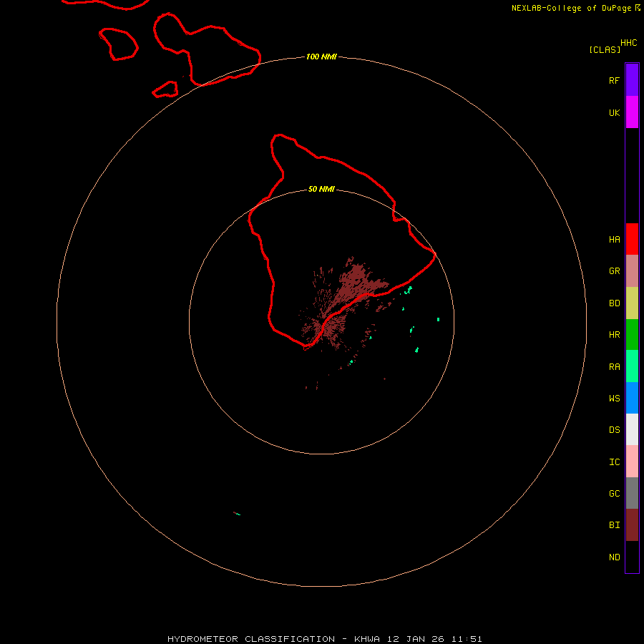Click the UK magenta legend swatch

click(632, 112)
